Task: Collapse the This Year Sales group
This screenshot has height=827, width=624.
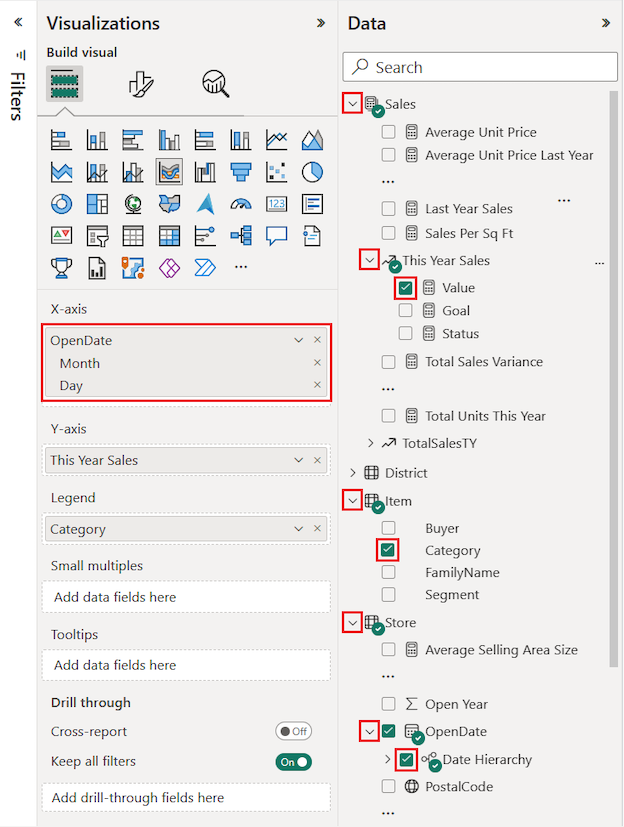Action: (x=369, y=260)
